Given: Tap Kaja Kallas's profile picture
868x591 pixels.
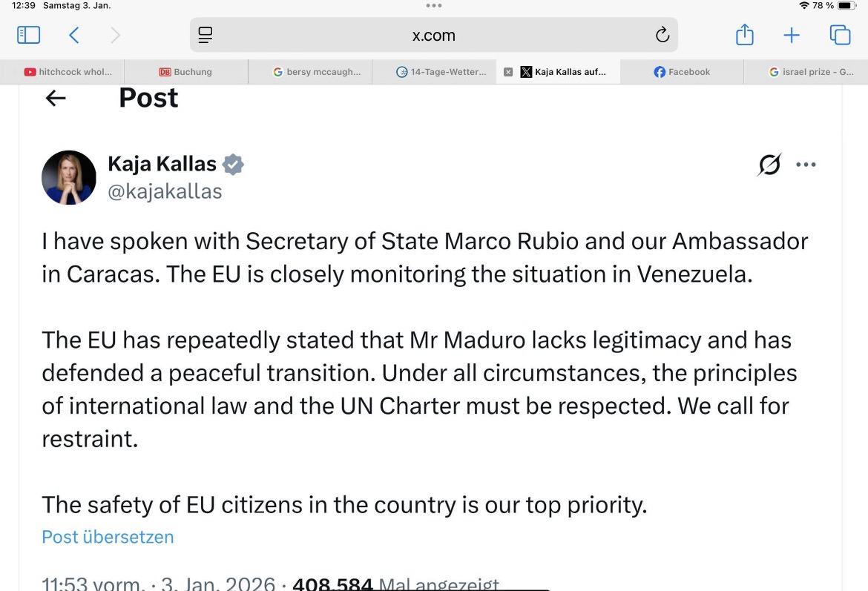Looking at the screenshot, I should tap(69, 178).
